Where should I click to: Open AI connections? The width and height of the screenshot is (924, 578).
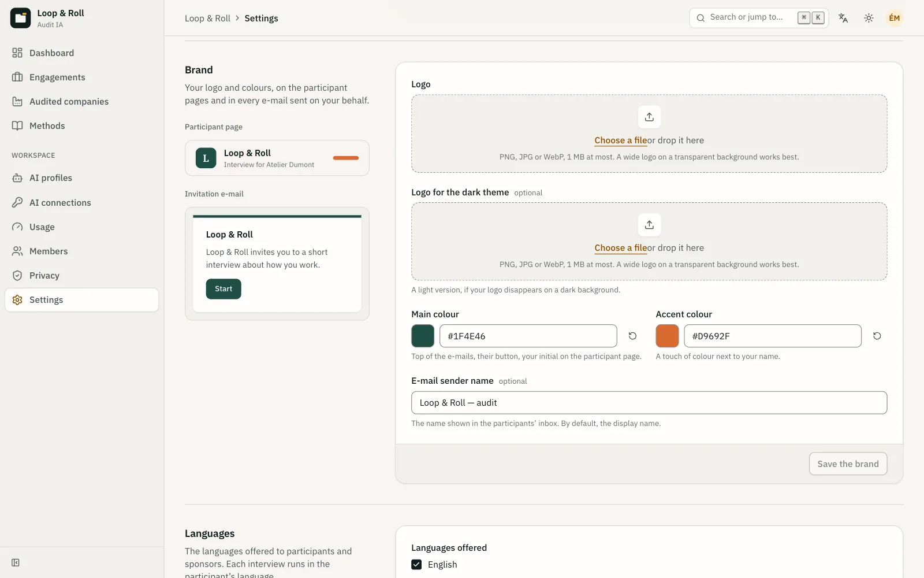(x=81, y=203)
